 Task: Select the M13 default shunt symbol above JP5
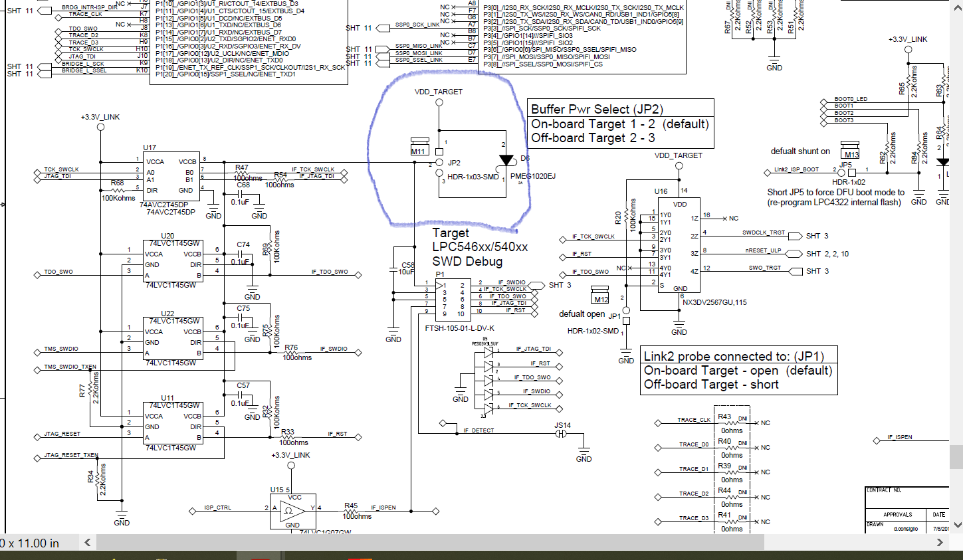[849, 148]
